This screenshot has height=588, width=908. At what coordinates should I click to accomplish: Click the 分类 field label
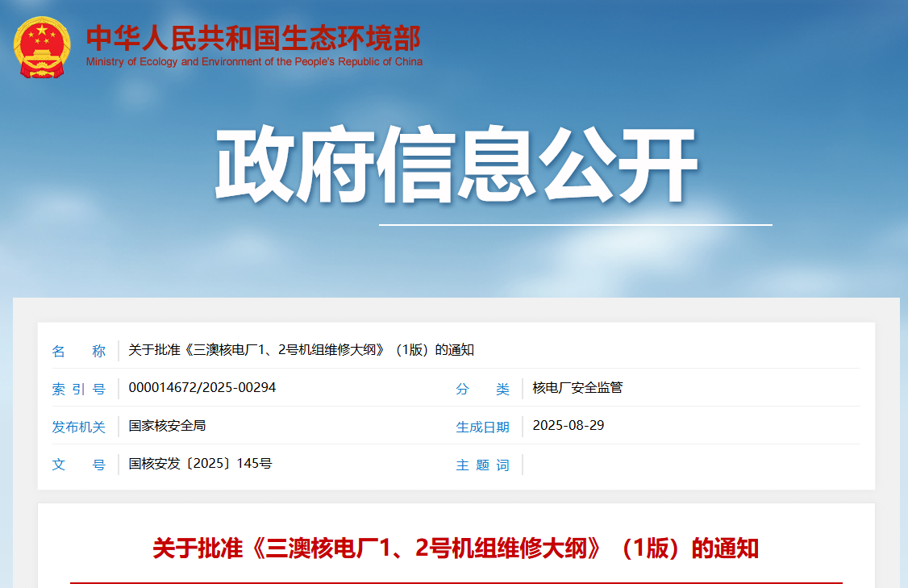(484, 389)
